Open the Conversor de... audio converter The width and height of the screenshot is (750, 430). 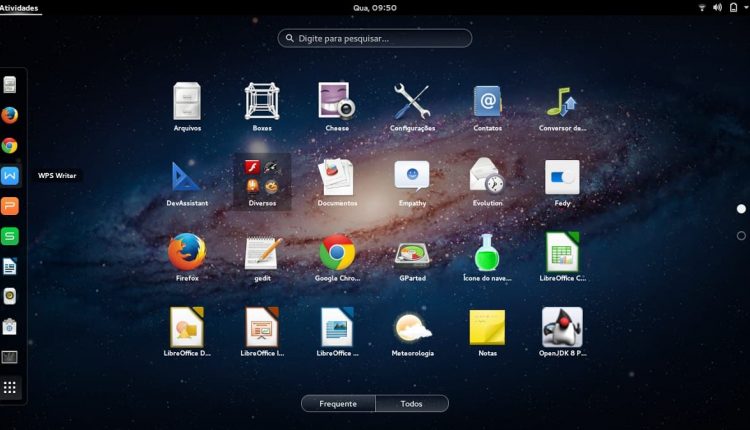(562, 101)
